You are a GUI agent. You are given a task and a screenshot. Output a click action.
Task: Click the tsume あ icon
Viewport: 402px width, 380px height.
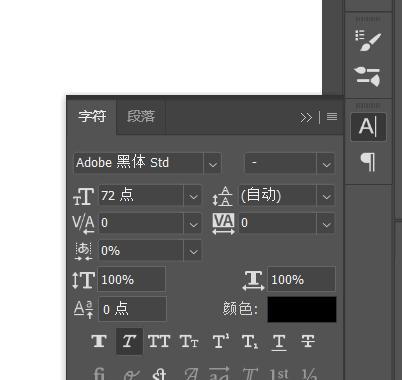coord(83,251)
